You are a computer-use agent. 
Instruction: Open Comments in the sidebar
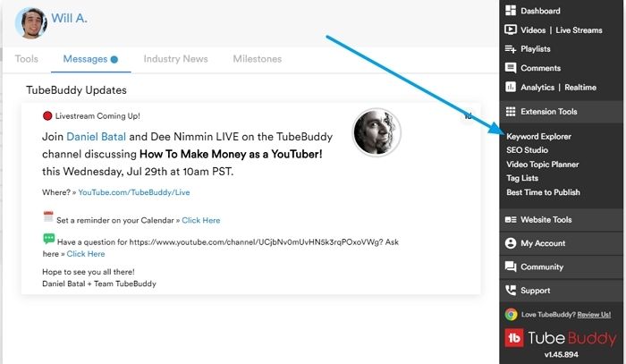[540, 68]
